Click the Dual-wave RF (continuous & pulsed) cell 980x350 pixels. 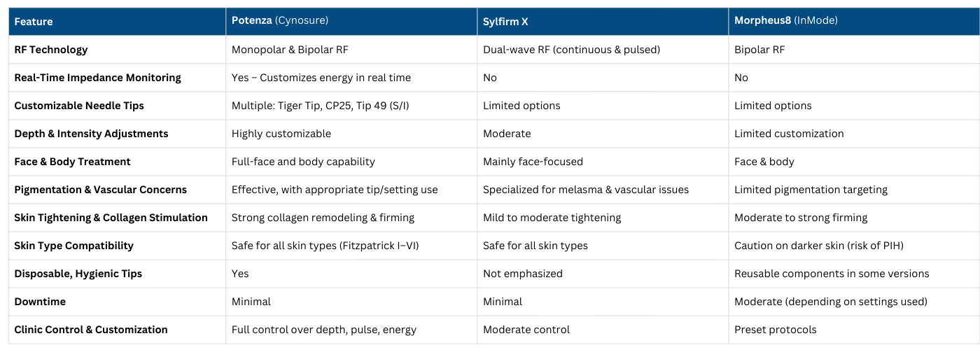[571, 50]
